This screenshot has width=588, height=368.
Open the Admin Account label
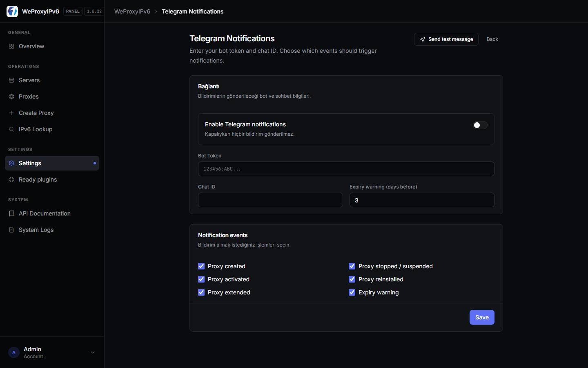[x=33, y=357]
